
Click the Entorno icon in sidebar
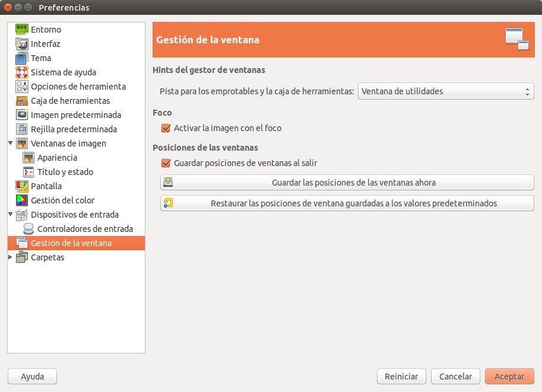[x=22, y=30]
